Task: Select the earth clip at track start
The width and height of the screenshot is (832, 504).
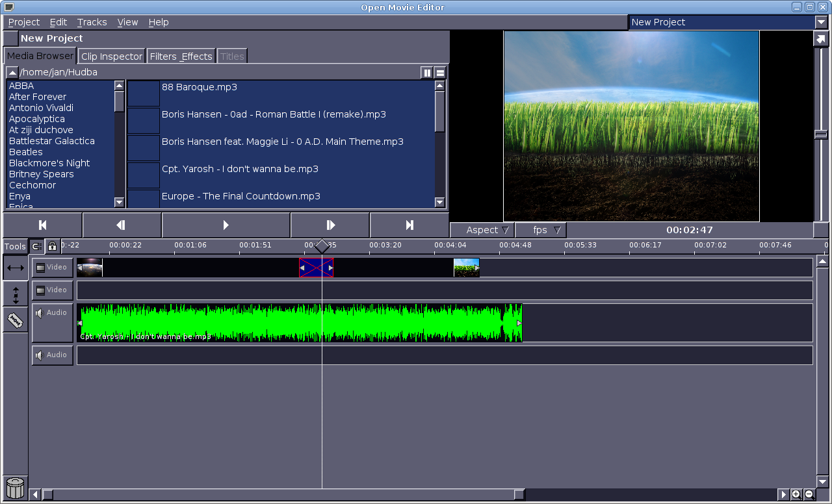Action: pyautogui.click(x=90, y=268)
